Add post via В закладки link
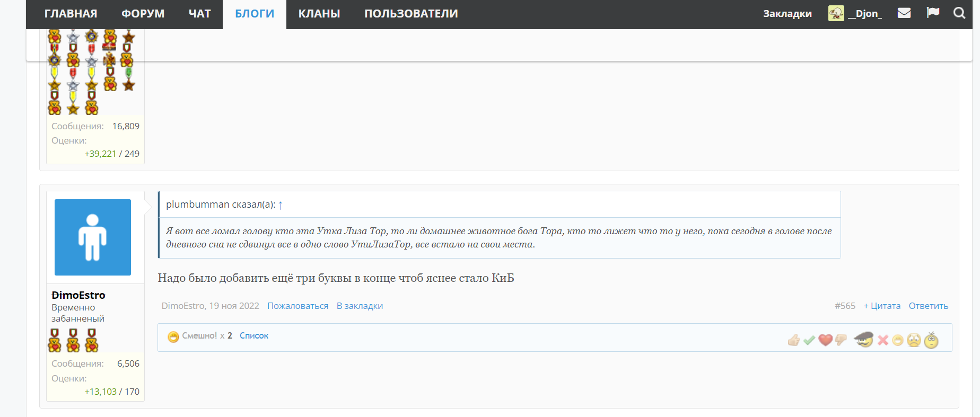This screenshot has width=980, height=417. pyautogui.click(x=360, y=306)
